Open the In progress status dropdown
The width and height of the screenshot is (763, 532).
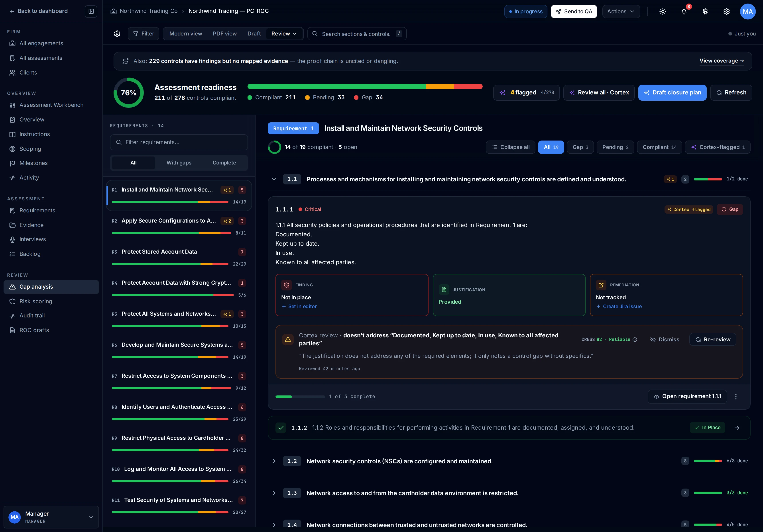[526, 11]
